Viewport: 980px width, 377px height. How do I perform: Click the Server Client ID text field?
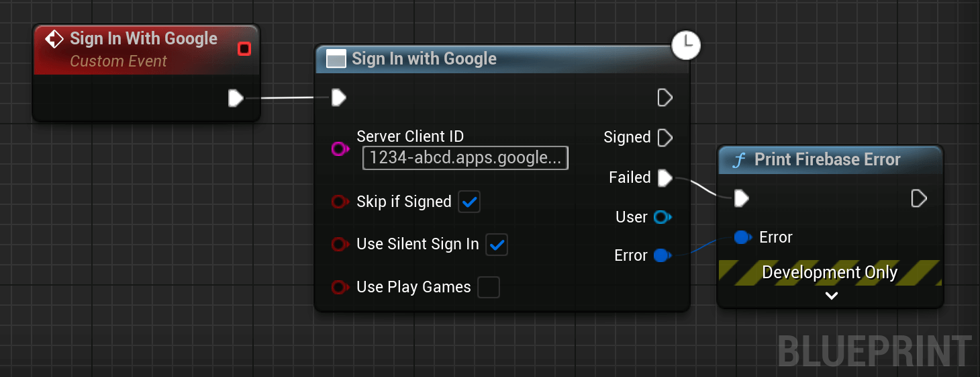[465, 158]
